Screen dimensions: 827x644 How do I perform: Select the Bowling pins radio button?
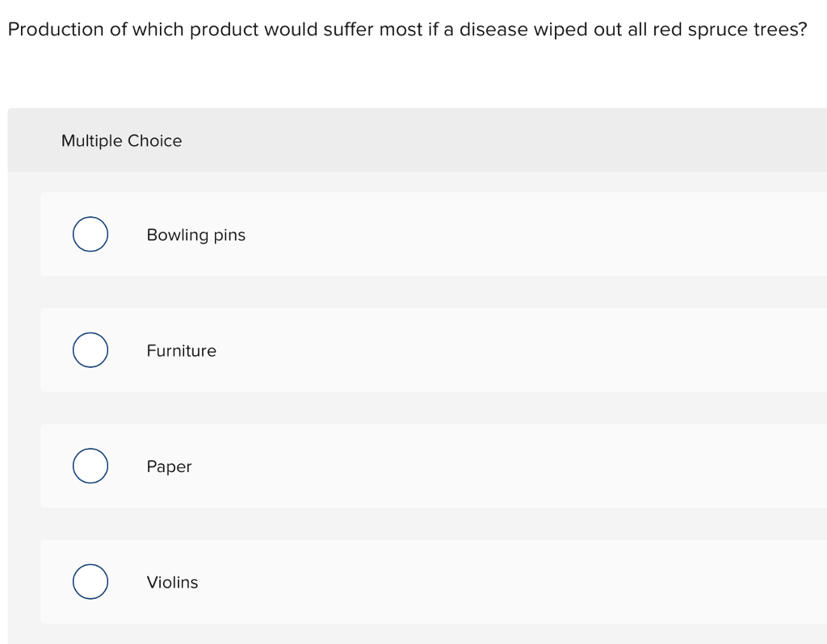coord(90,235)
